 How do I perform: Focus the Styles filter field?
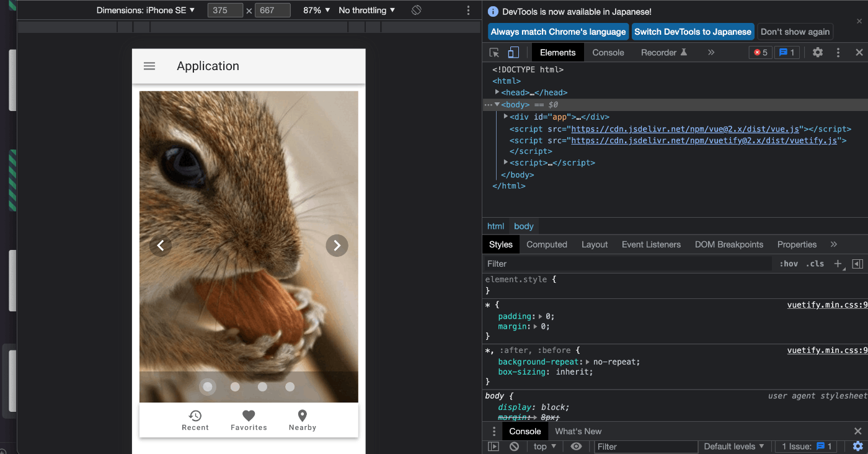pyautogui.click(x=626, y=264)
